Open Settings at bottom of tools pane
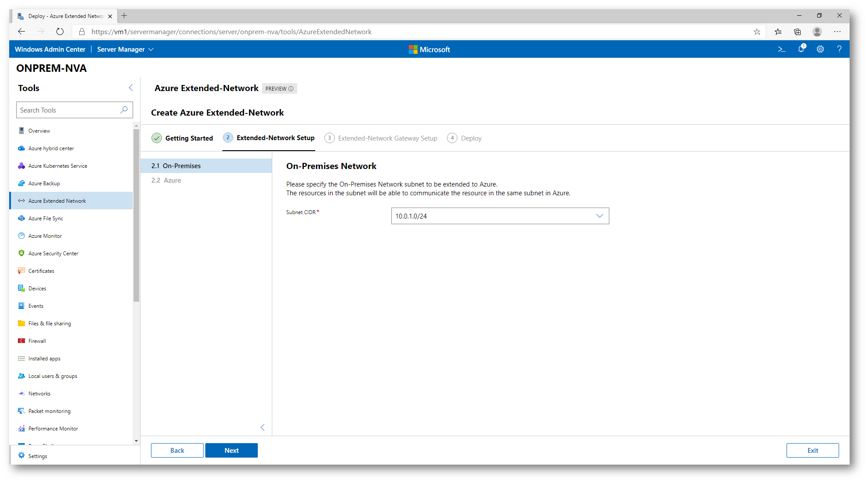 click(74, 456)
